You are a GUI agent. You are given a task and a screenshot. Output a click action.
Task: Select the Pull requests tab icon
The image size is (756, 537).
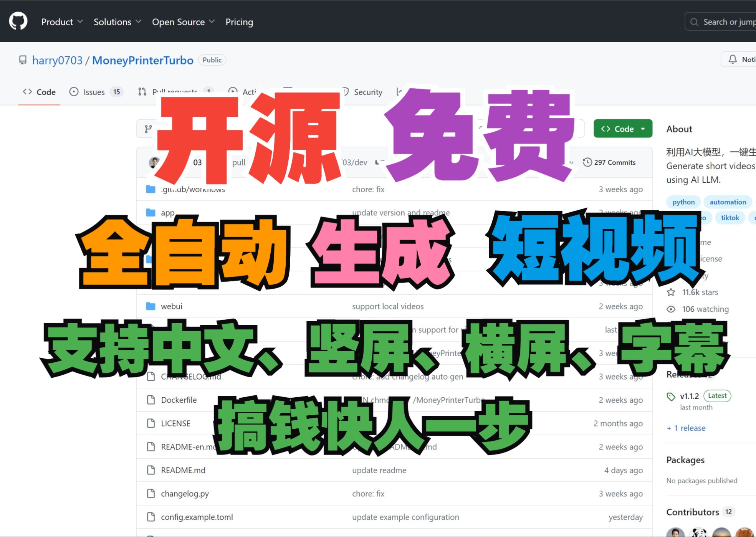[141, 93]
